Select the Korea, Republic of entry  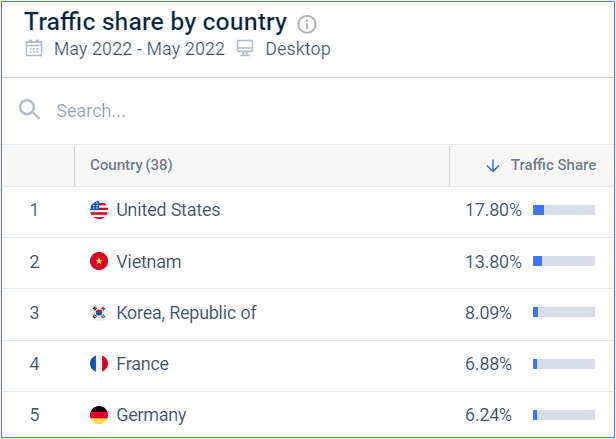pos(186,312)
